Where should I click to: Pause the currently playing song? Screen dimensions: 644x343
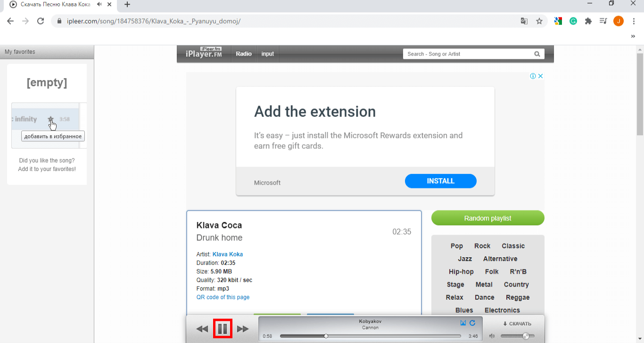coord(223,328)
